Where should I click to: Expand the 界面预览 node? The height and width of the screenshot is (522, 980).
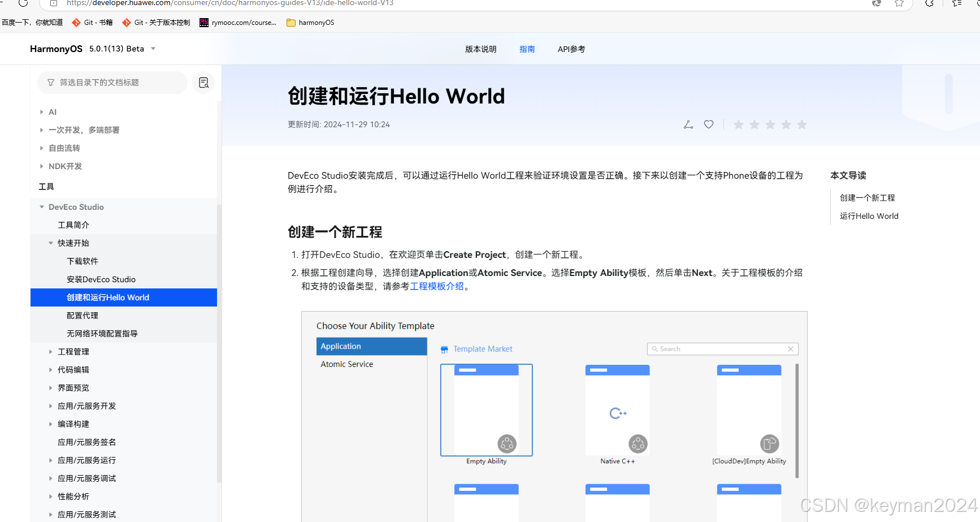click(50, 388)
